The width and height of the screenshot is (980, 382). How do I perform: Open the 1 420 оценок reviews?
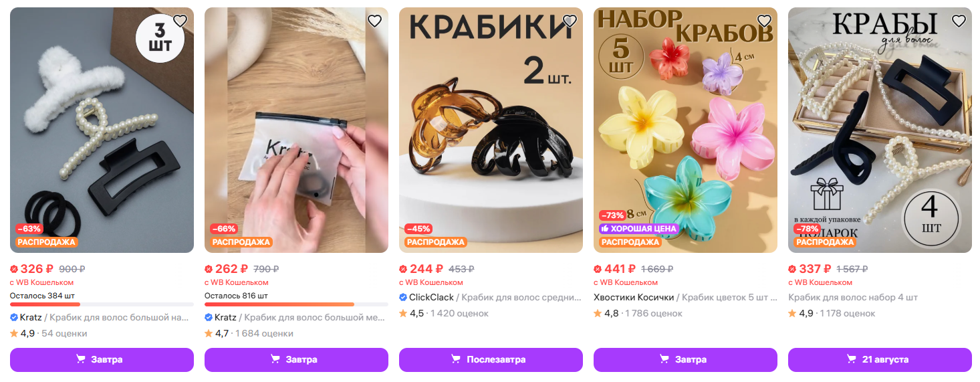pyautogui.click(x=459, y=313)
